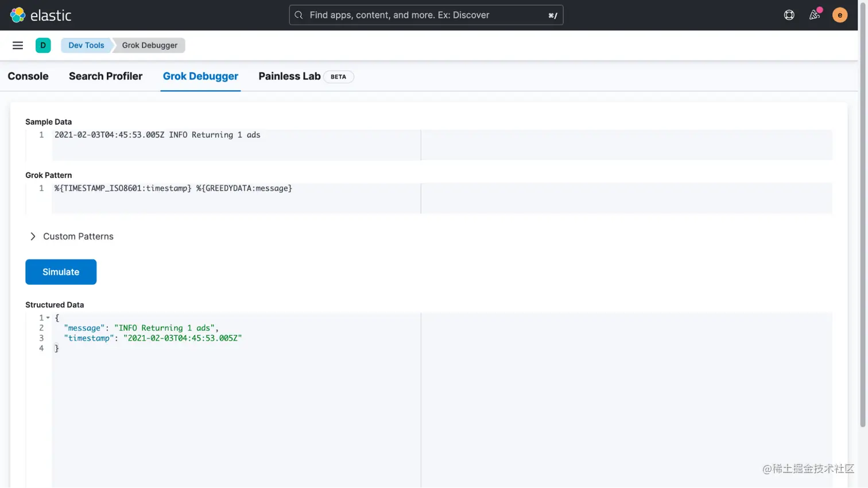Click the BETA badge
This screenshot has width=868, height=488.
[338, 77]
